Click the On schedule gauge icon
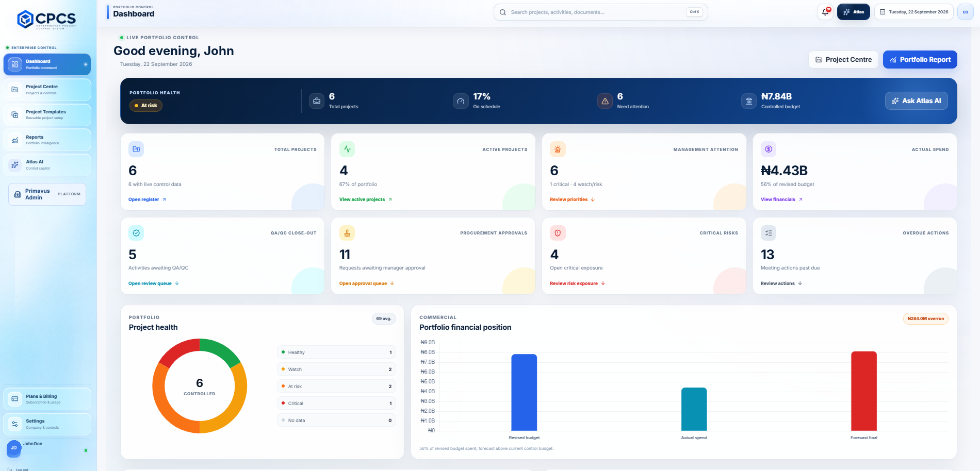This screenshot has width=980, height=471. point(461,101)
